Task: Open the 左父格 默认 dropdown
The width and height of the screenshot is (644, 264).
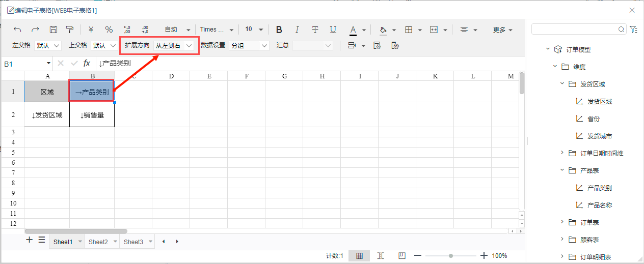Action: pos(48,45)
